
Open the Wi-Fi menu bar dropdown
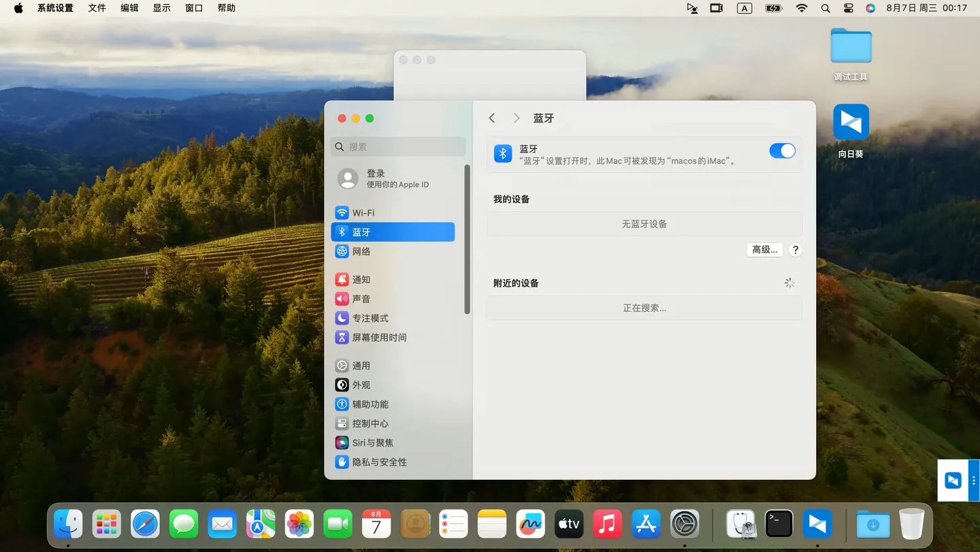(x=802, y=8)
